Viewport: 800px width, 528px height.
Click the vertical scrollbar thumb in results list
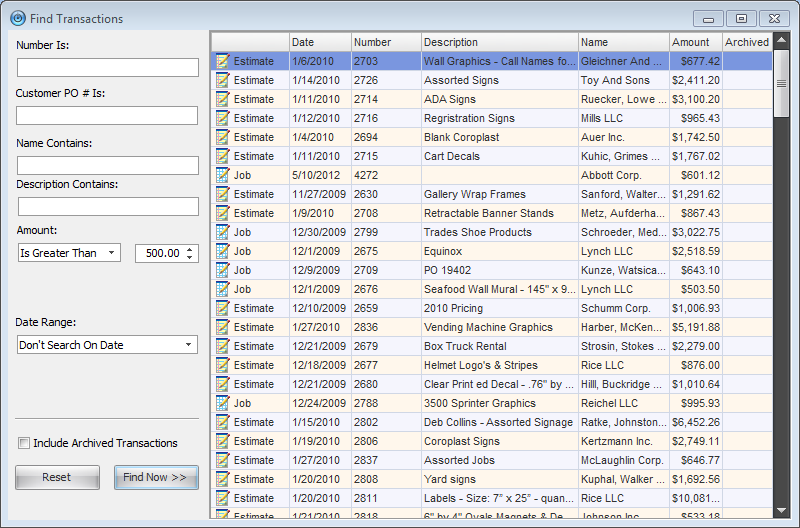coord(782,70)
